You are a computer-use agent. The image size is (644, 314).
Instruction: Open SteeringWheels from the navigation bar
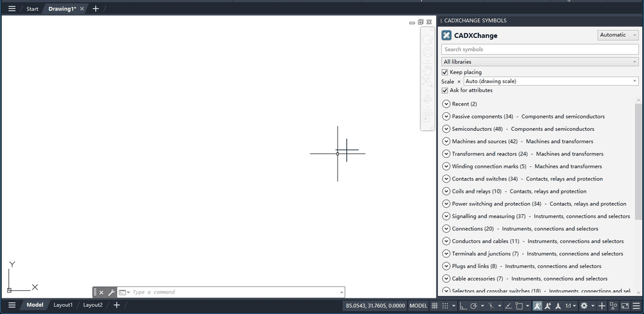point(428,52)
